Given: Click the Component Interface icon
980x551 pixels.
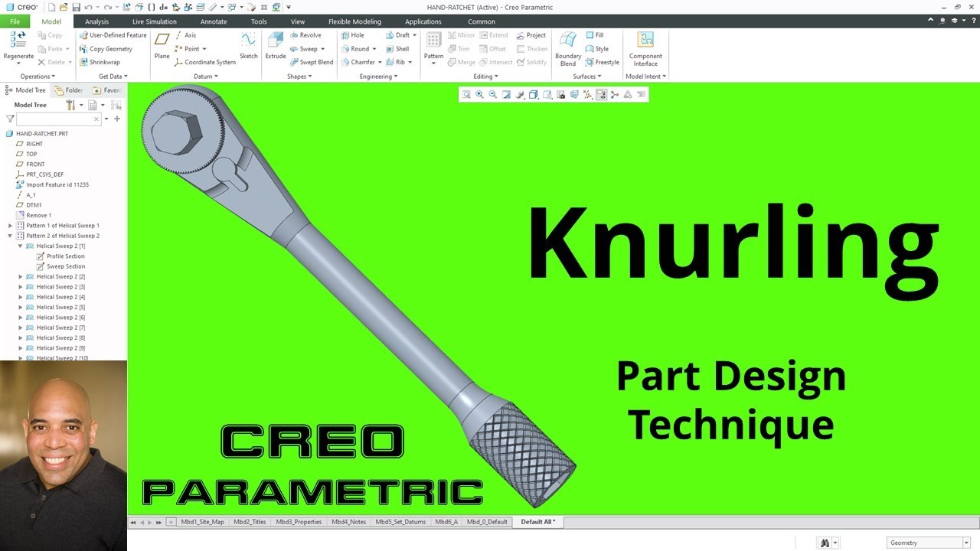Looking at the screenshot, I should pyautogui.click(x=645, y=40).
